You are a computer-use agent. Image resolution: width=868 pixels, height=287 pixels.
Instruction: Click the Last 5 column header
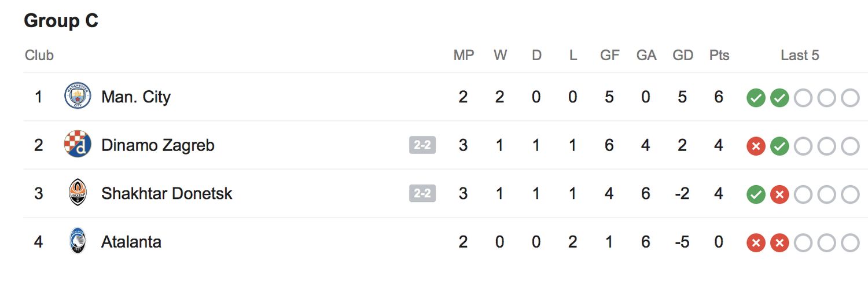tap(800, 56)
